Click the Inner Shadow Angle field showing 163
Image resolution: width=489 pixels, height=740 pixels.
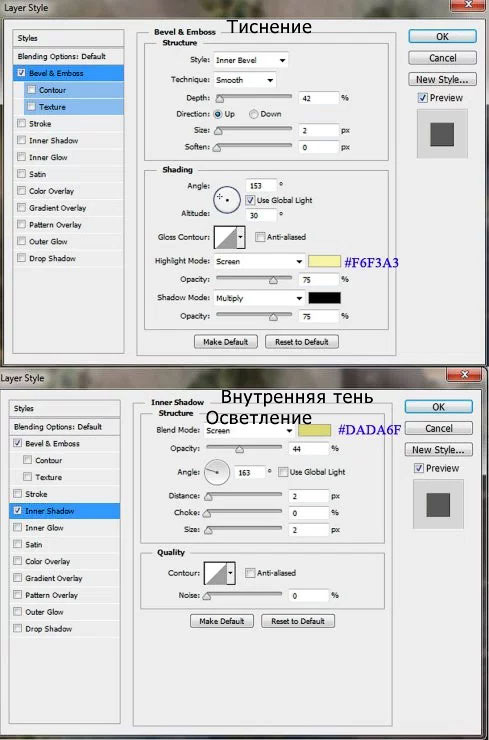click(x=250, y=472)
